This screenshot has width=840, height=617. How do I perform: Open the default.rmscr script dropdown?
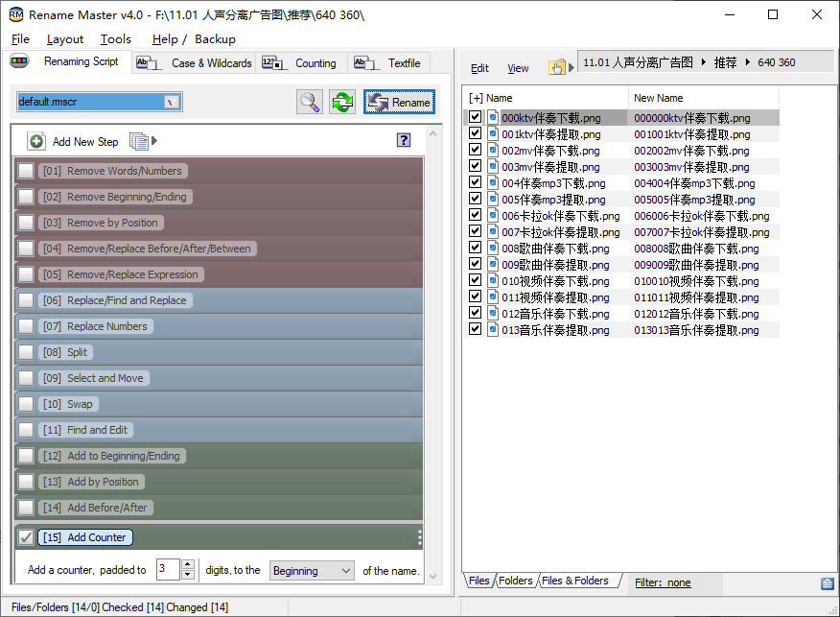tap(172, 102)
